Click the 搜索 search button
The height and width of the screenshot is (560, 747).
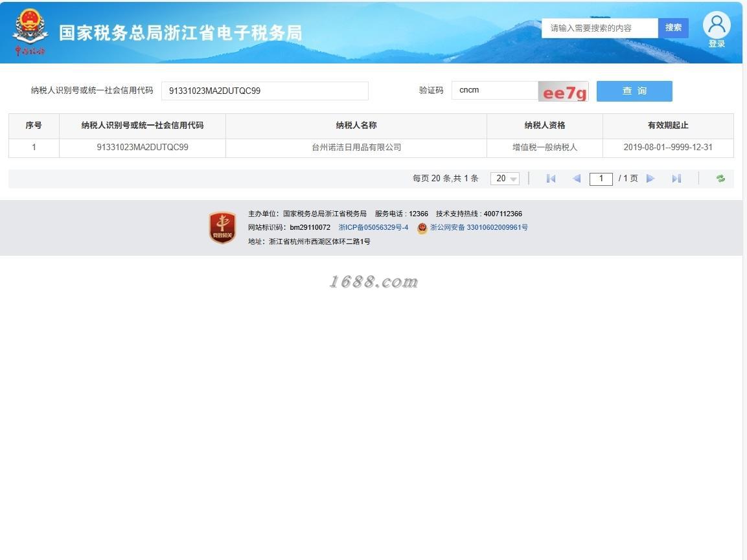673,28
